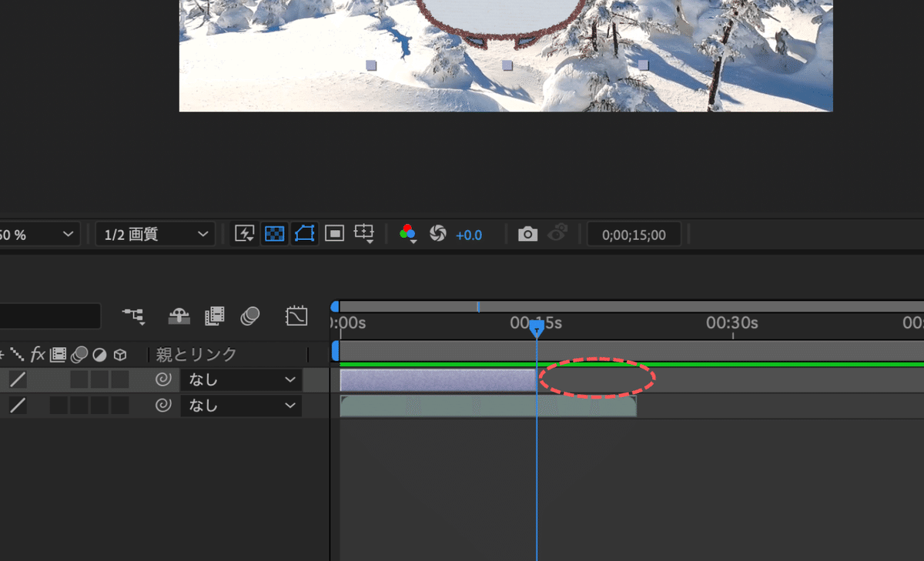Open the Graph Editor

[296, 316]
